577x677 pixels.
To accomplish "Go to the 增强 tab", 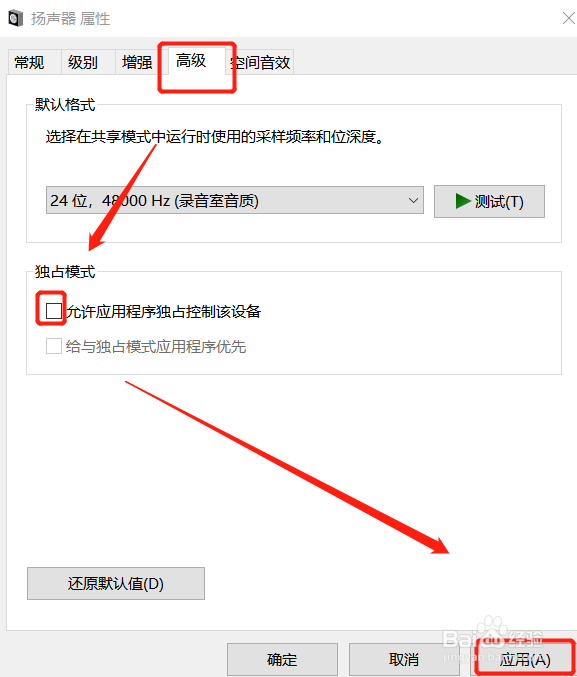I will coord(142,62).
